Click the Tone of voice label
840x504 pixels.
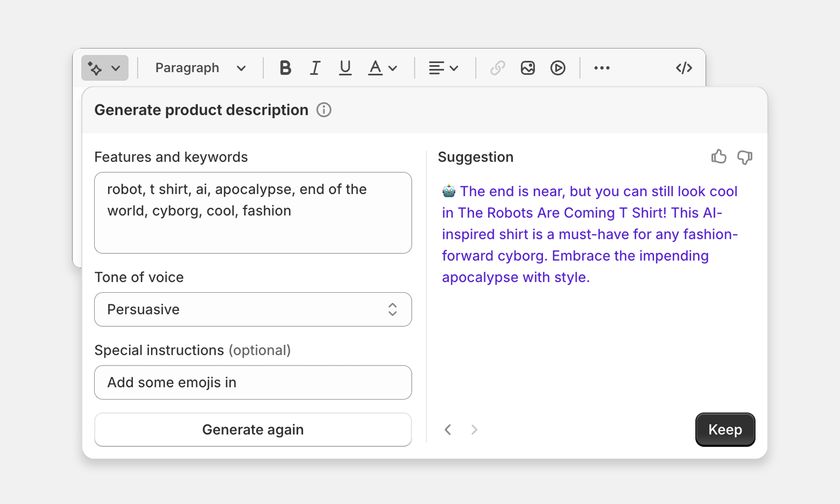(x=139, y=277)
